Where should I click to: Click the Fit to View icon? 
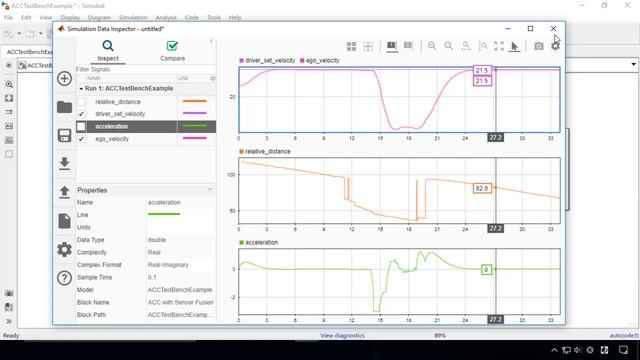[x=499, y=46]
